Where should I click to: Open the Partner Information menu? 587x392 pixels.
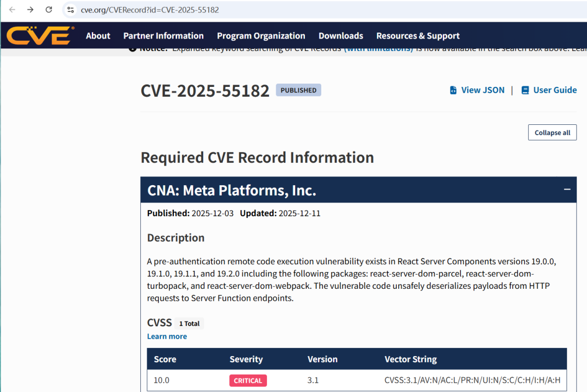click(x=164, y=36)
